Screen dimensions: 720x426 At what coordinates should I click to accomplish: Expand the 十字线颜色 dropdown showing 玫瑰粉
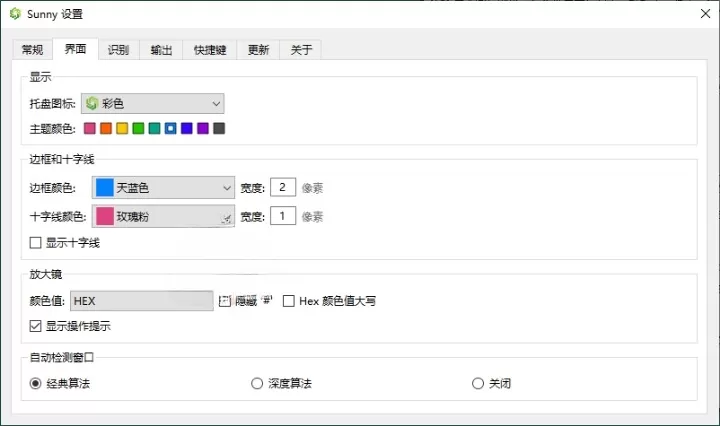pos(163,216)
